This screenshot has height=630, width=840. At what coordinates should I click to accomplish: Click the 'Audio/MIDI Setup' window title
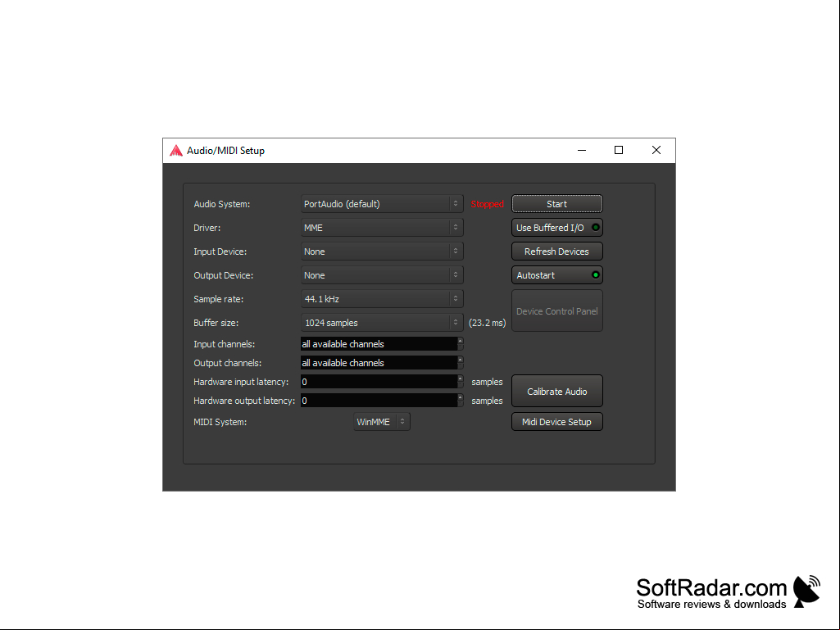coord(225,151)
